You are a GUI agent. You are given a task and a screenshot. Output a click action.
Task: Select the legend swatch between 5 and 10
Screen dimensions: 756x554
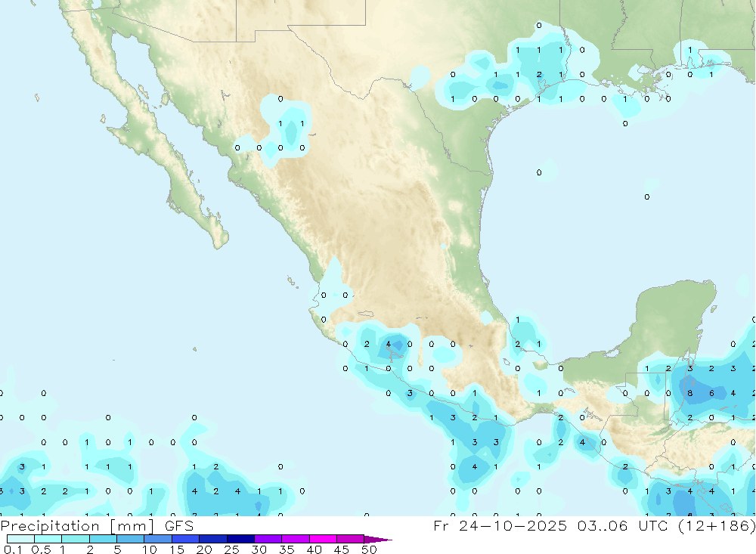click(131, 539)
